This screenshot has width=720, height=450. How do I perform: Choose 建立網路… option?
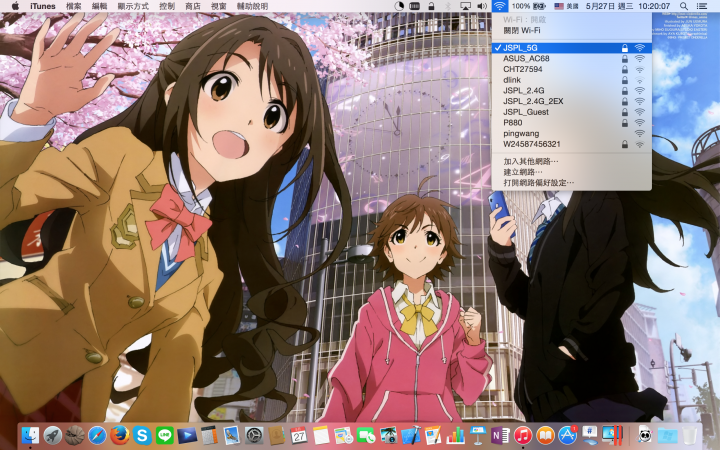571,172
